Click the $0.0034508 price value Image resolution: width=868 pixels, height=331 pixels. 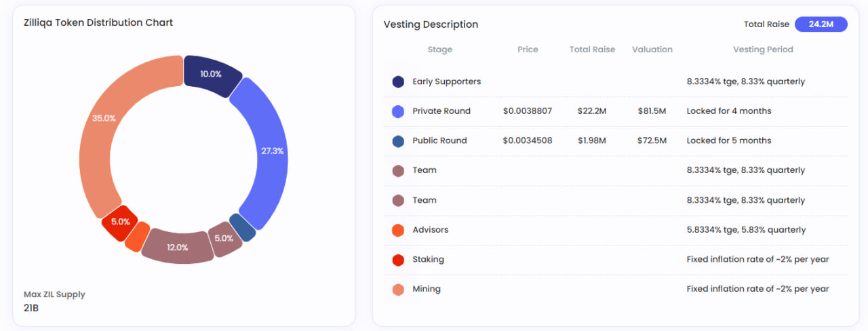[528, 141]
